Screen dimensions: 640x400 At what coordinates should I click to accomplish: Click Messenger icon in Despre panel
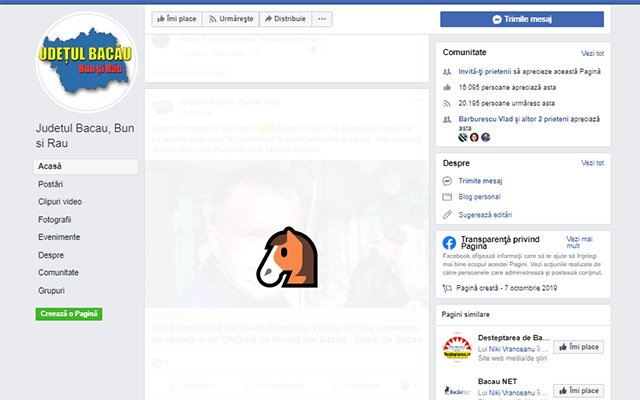coord(447,181)
